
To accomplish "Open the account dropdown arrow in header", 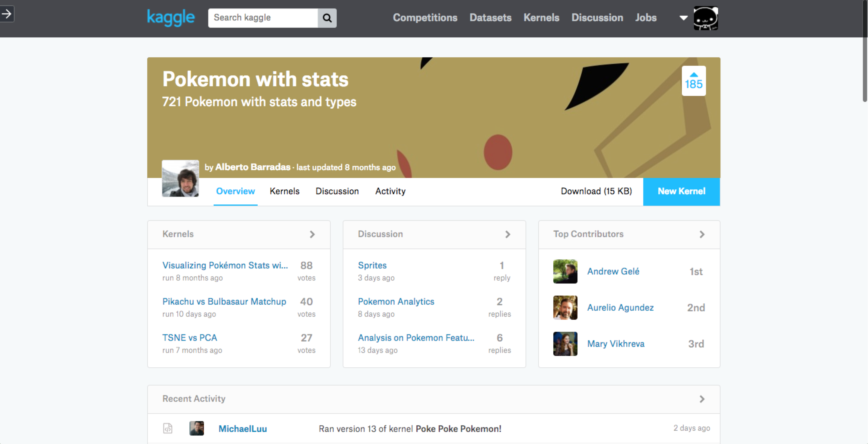I will pyautogui.click(x=683, y=18).
